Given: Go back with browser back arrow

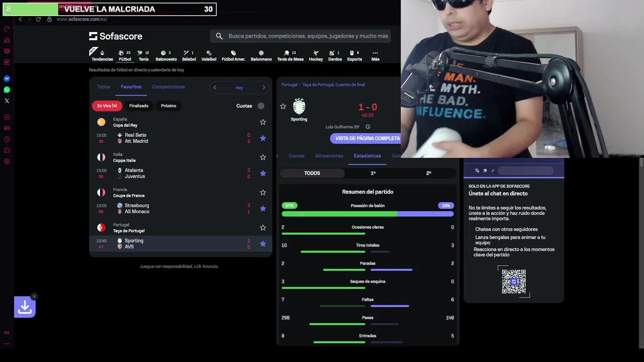Looking at the screenshot, I should (20, 19).
